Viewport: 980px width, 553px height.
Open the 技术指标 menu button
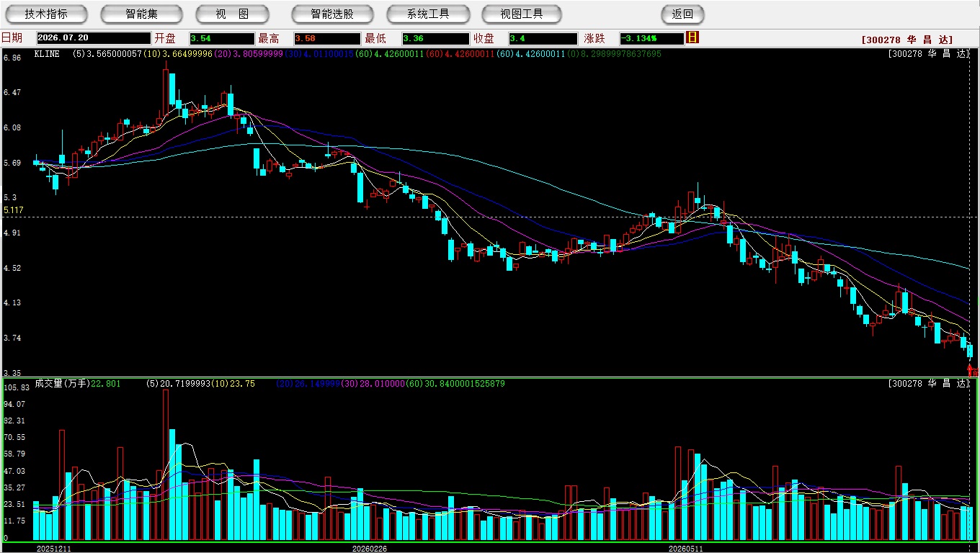(x=47, y=14)
